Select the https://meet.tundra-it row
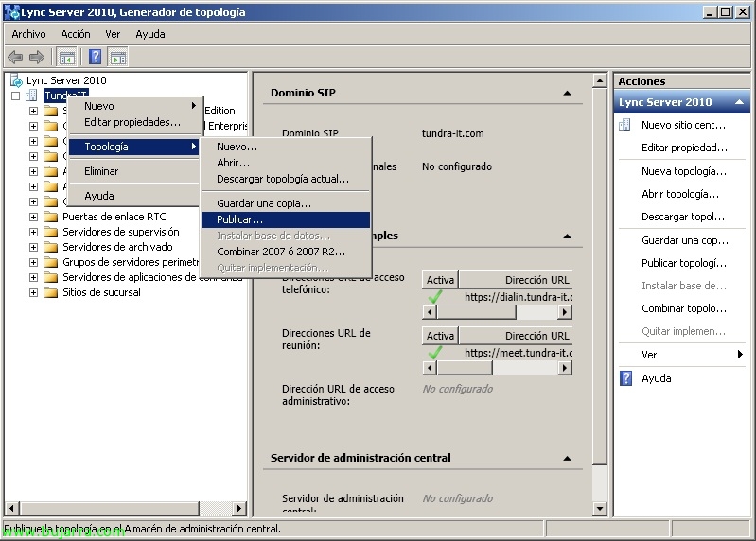Screen dimensions: 756x541 [498, 353]
